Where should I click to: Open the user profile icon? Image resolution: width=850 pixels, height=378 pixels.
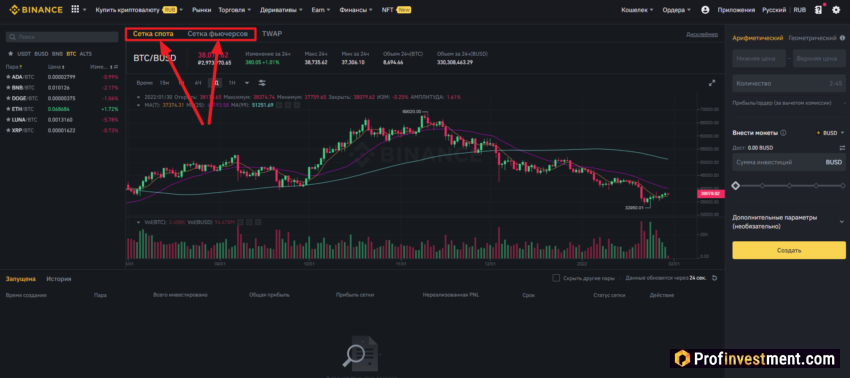point(705,10)
